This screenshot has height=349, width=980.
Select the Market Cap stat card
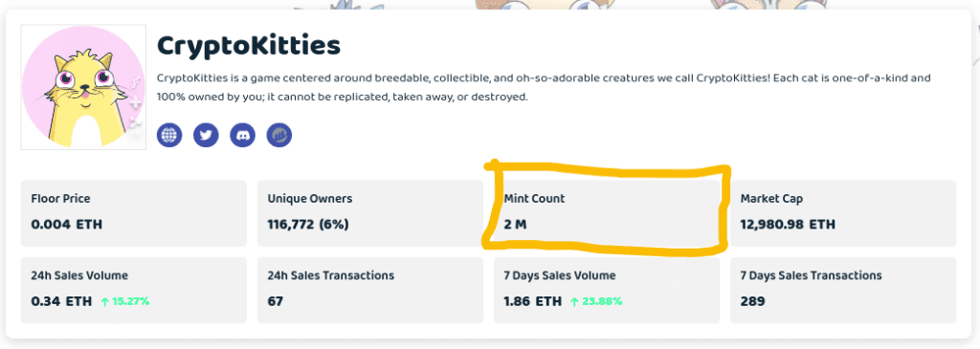pyautogui.click(x=843, y=213)
